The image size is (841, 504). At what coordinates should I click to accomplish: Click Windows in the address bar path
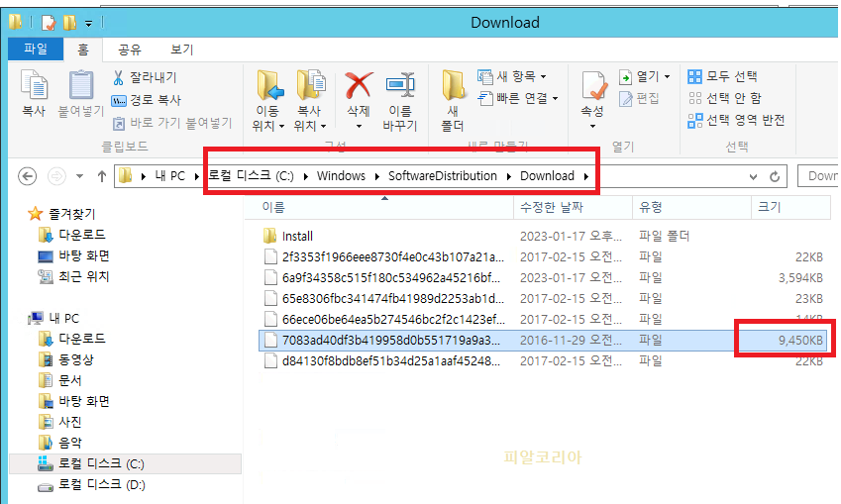(x=341, y=176)
